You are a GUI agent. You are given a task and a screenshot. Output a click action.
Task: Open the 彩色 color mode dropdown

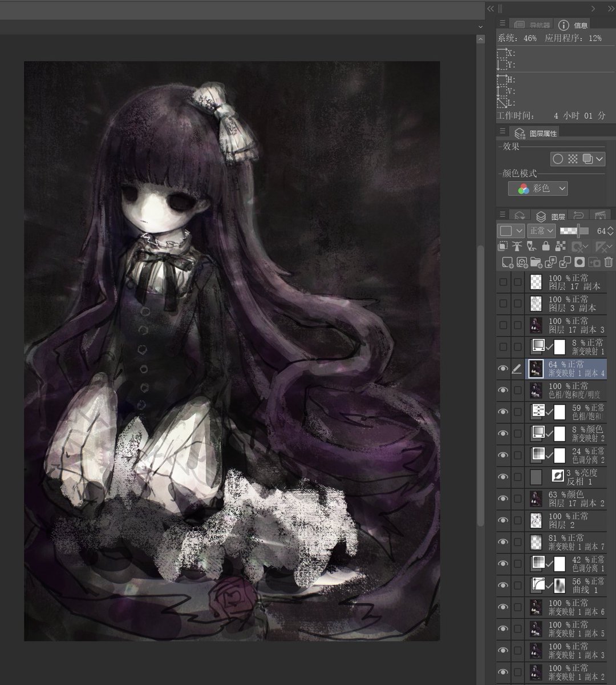click(x=538, y=188)
